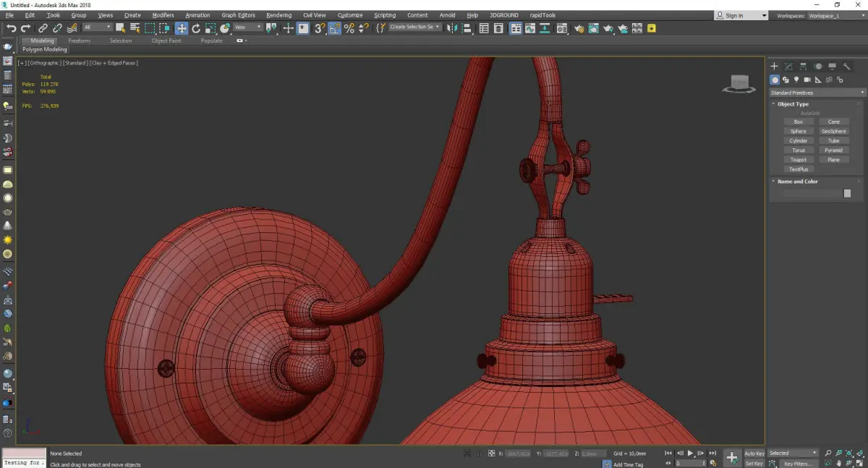The width and height of the screenshot is (868, 468).
Task: Enable Set Key mode
Action: (x=754, y=463)
